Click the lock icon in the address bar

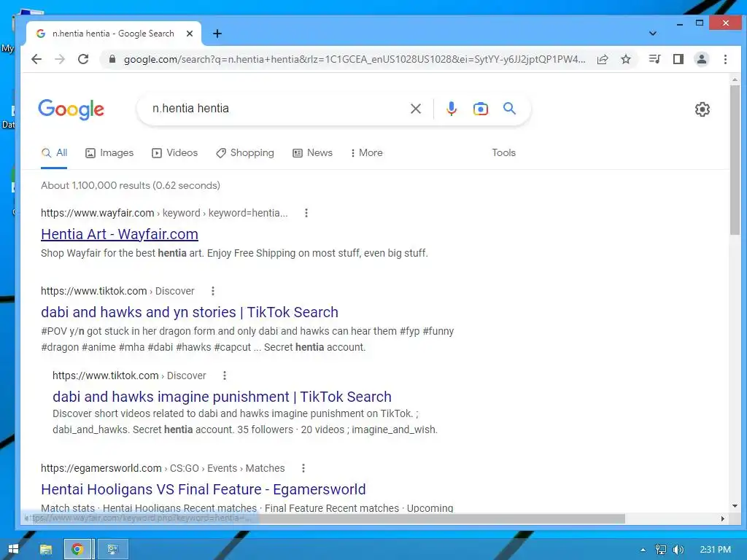pyautogui.click(x=112, y=59)
